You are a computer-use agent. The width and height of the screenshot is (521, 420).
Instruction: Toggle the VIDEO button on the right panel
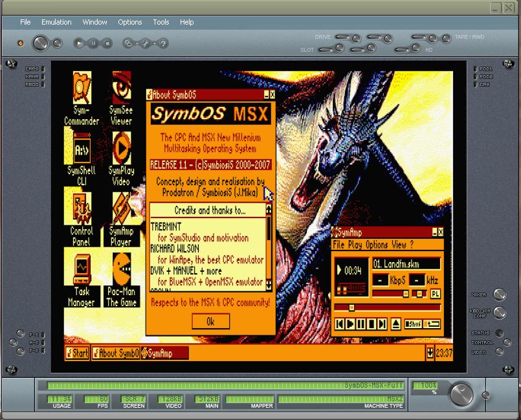[x=499, y=351]
